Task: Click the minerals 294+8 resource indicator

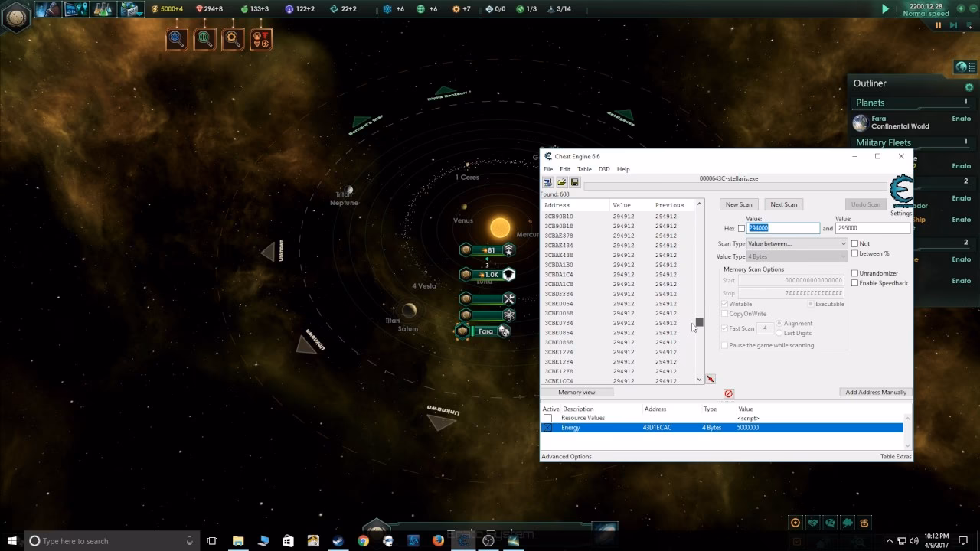Action: point(210,9)
